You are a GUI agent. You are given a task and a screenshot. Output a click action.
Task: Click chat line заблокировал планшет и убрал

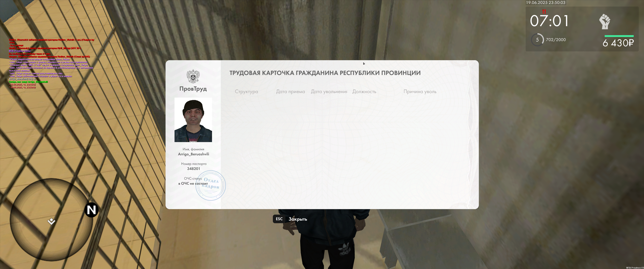click(40, 76)
